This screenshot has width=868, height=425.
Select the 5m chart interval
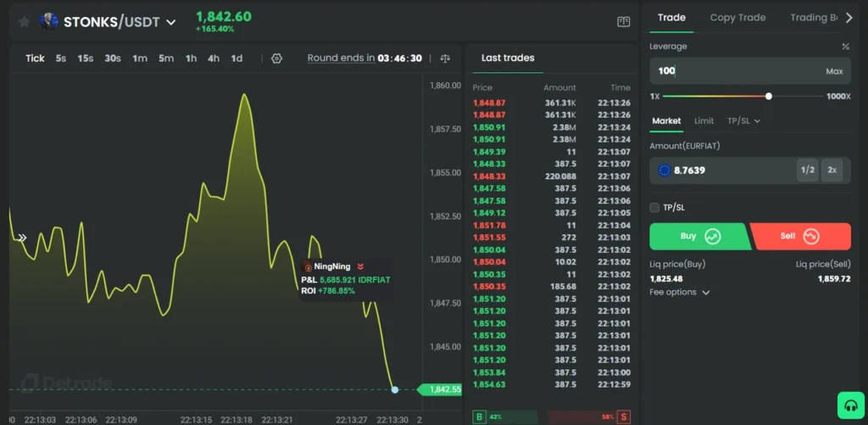(166, 59)
